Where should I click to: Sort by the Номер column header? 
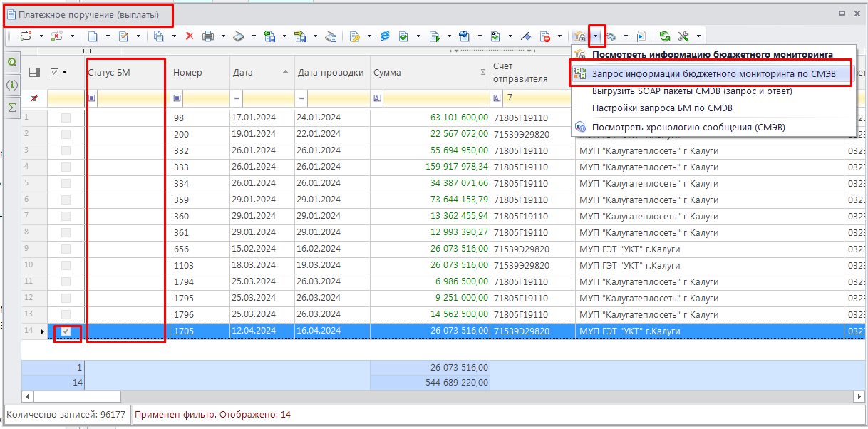200,73
